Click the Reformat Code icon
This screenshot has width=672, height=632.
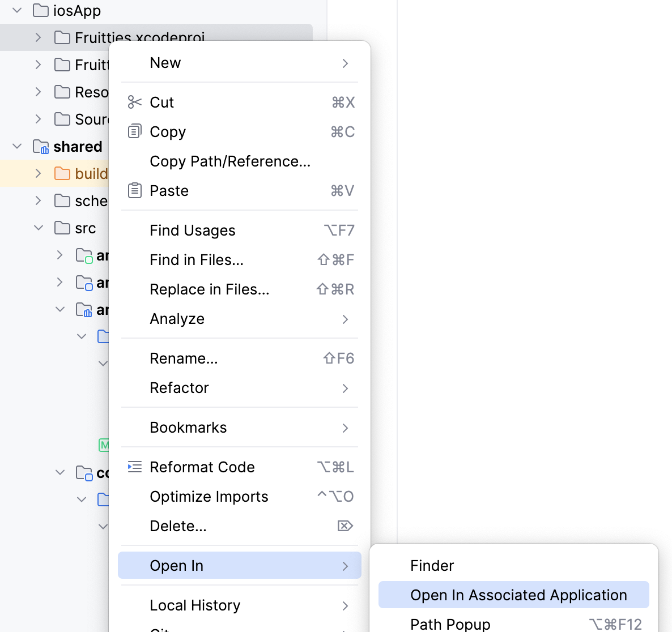point(134,467)
